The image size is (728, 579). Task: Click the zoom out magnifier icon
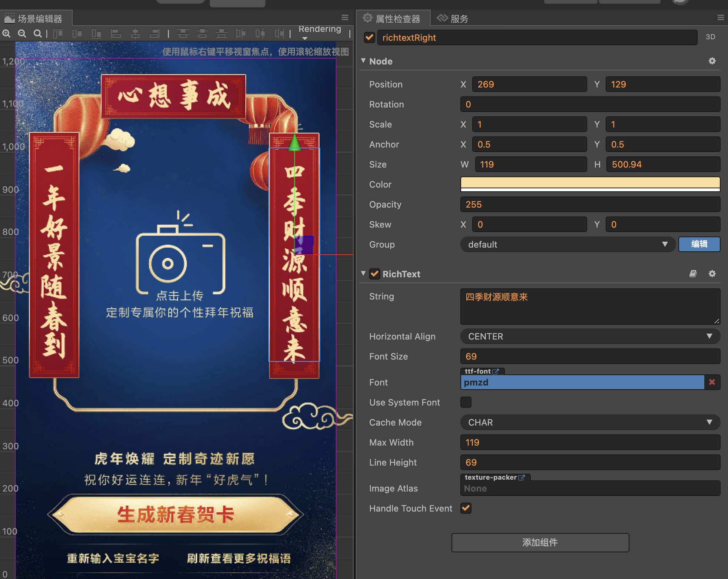click(x=22, y=34)
